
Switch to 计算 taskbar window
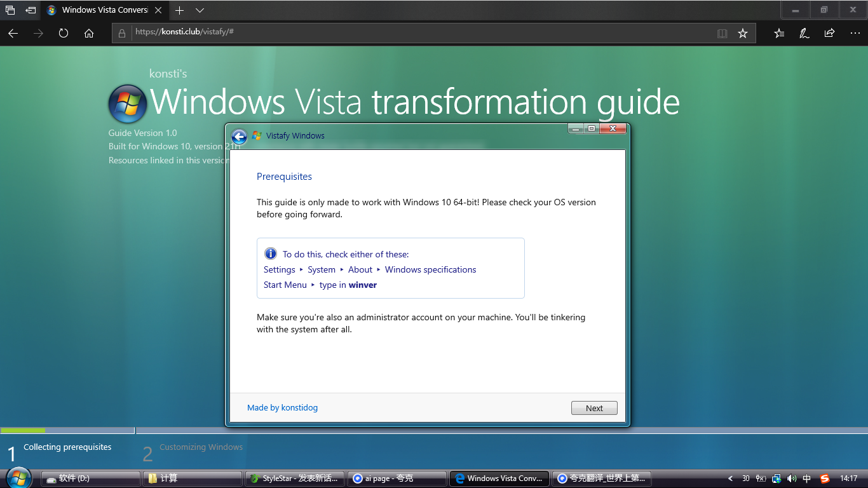[x=193, y=478]
